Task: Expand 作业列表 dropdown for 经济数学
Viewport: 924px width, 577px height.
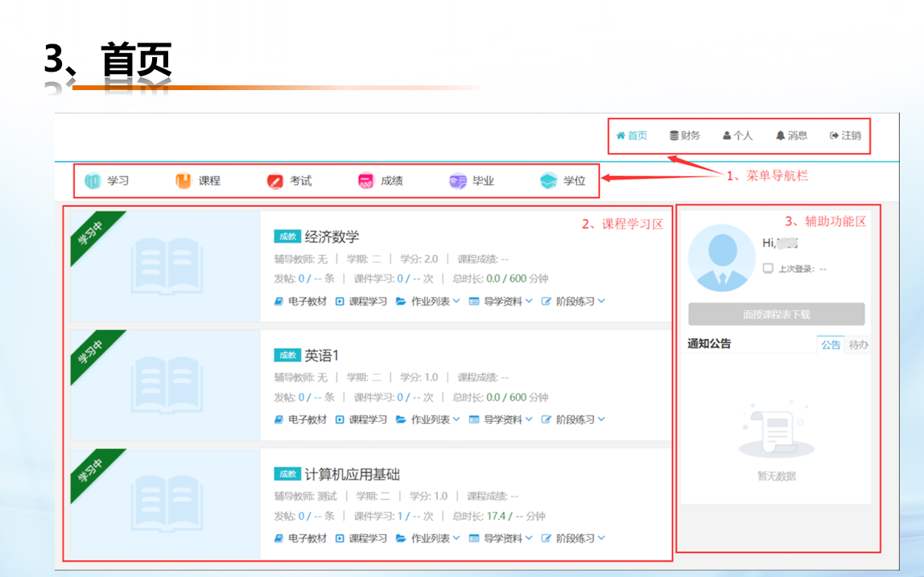Action: 428,301
